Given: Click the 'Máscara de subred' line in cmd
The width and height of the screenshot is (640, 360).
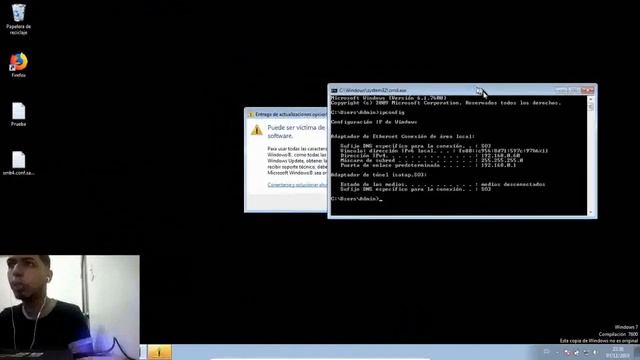Looking at the screenshot, I should (431, 160).
